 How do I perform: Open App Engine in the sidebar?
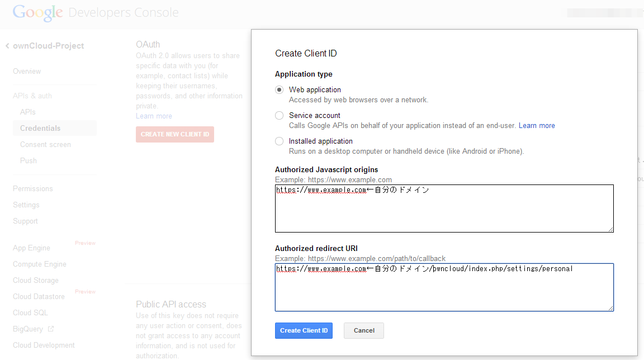point(31,248)
